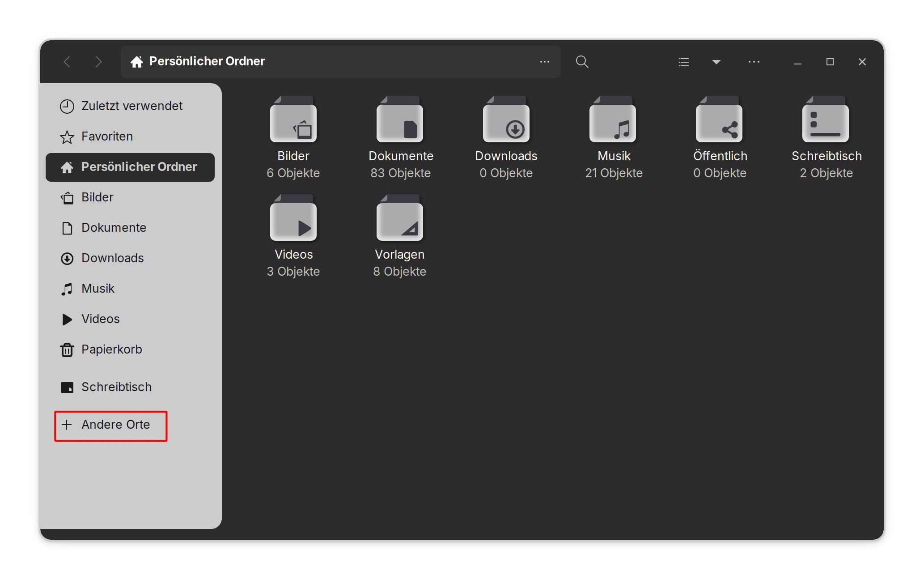Select the Videos folder icon
The height and width of the screenshot is (580, 924).
point(293,218)
